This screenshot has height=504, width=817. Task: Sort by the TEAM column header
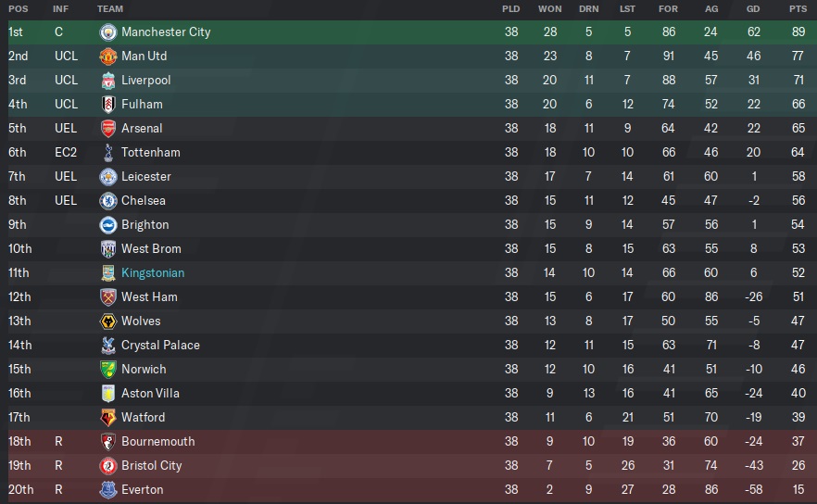tap(110, 8)
